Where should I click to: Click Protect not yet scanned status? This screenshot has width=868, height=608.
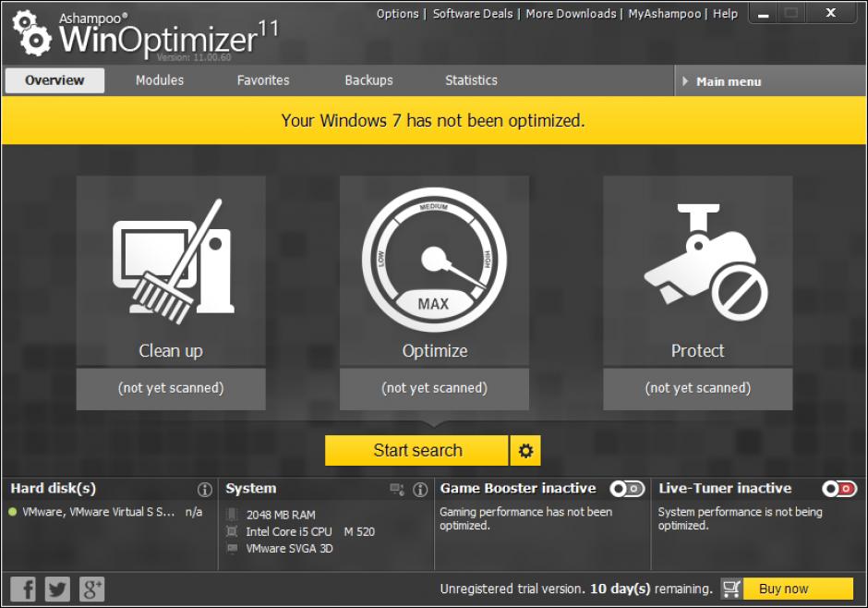tap(697, 389)
